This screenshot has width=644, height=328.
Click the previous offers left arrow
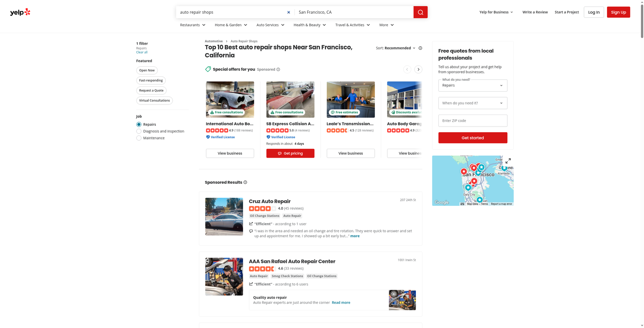pyautogui.click(x=407, y=69)
